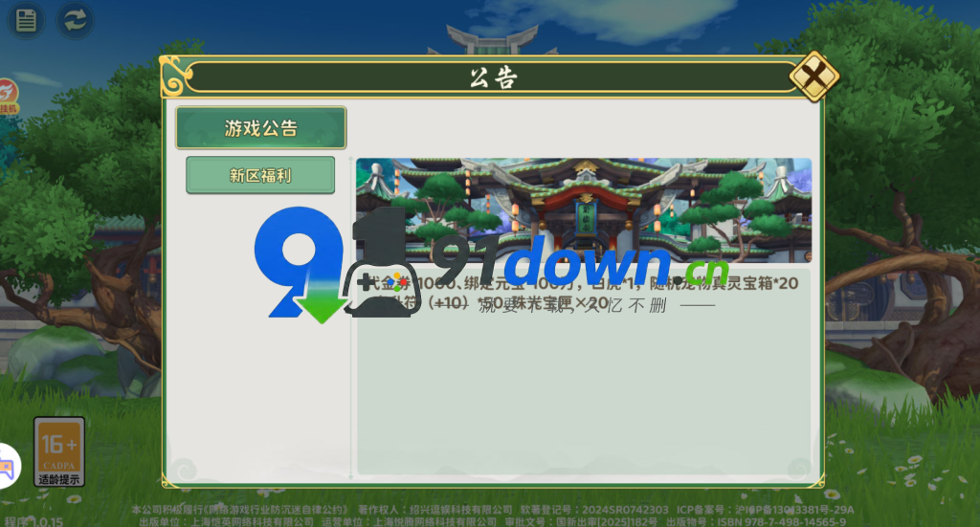The image size is (980, 527).
Task: Tap the palace banner image
Action: [584, 209]
